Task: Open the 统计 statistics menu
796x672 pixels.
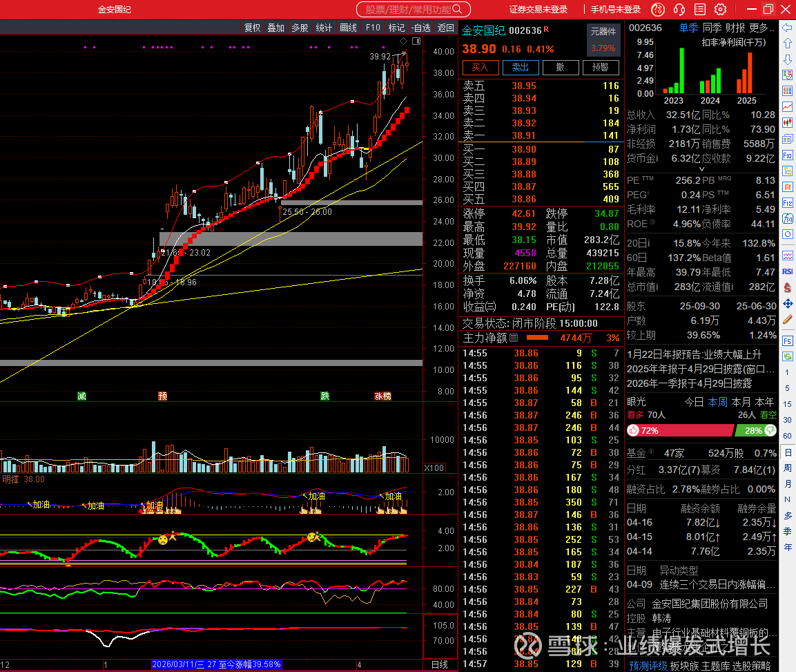Action: click(323, 28)
